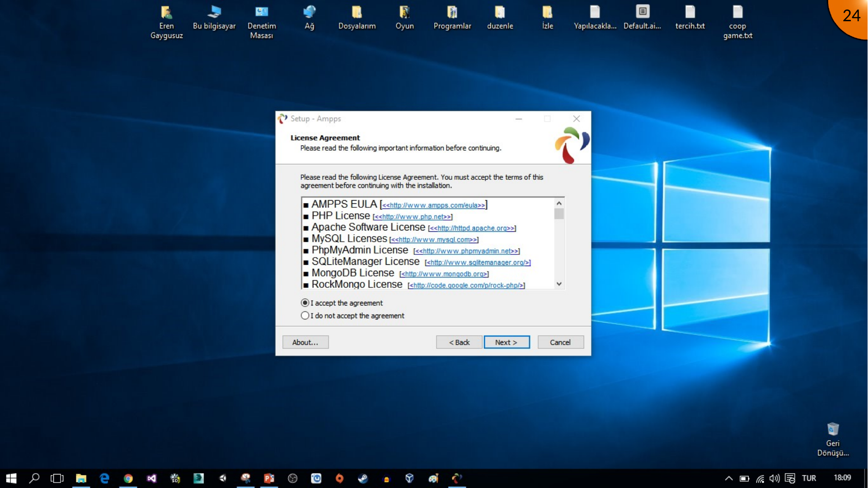
Task: Open the Wi-Fi network tray icon
Action: [760, 478]
